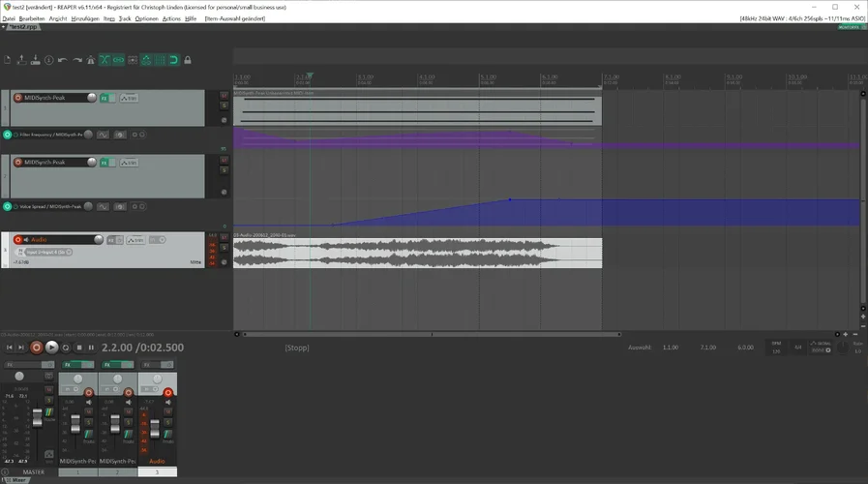Click the transport Pause button
The image size is (868, 484).
point(91,348)
